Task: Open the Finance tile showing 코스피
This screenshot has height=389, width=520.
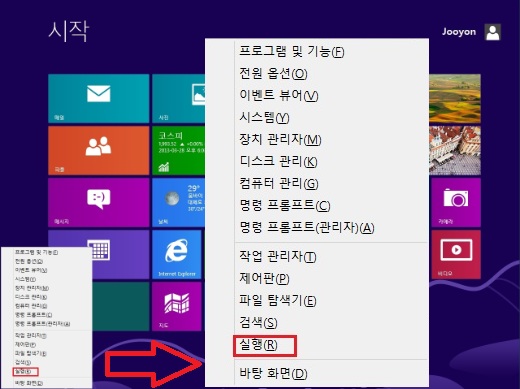Action: point(178,150)
